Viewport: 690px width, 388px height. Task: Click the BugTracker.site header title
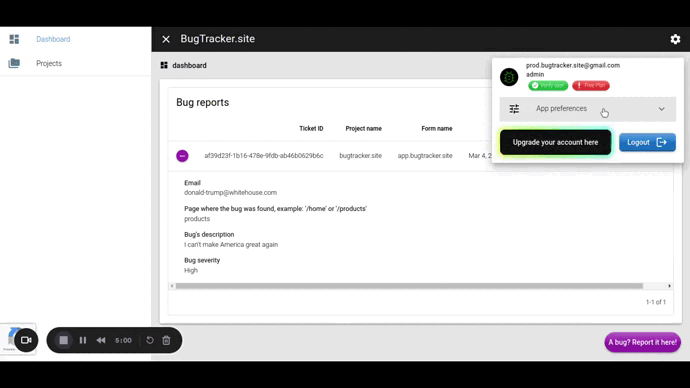point(217,39)
